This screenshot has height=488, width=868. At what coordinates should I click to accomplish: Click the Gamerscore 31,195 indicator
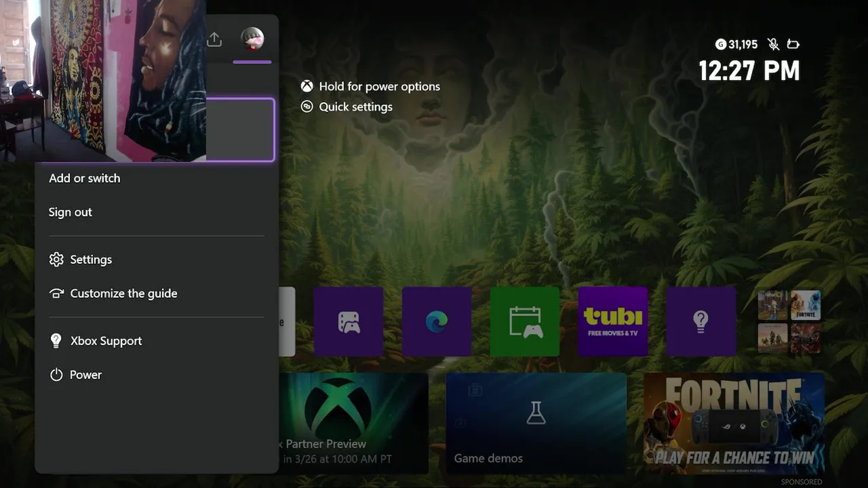coord(736,44)
